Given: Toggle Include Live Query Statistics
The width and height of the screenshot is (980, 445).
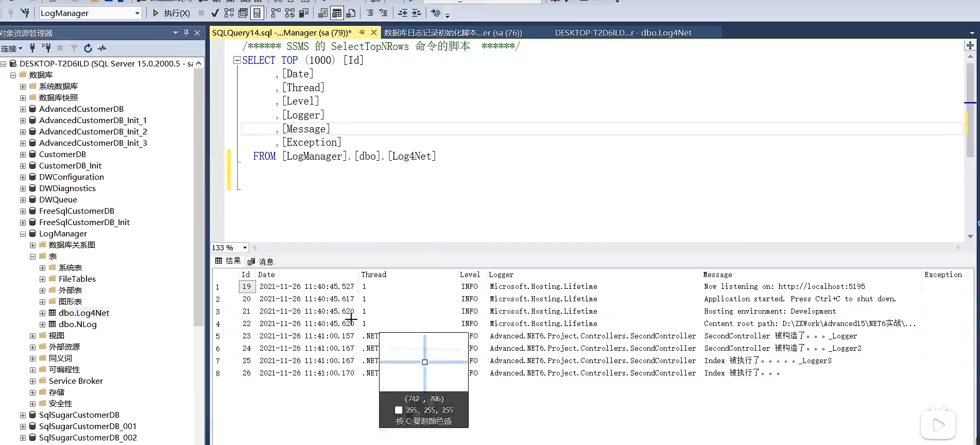Looking at the screenshot, I should tap(290, 13).
